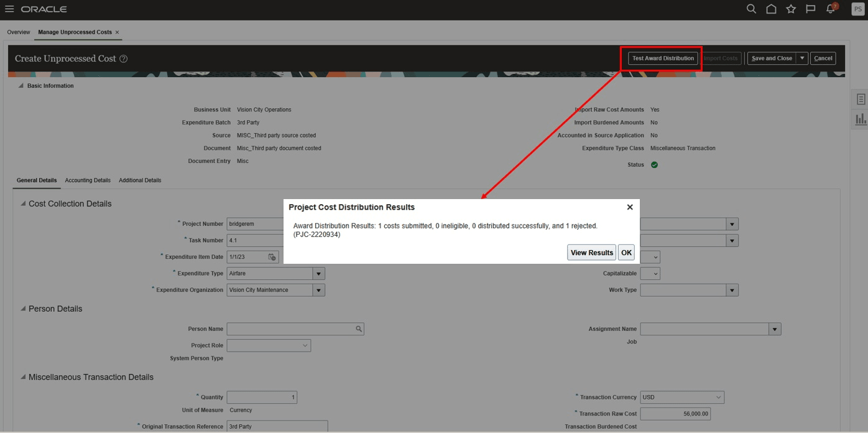Image resolution: width=868 pixels, height=433 pixels.
Task: Click the Home navigation icon
Action: (770, 9)
